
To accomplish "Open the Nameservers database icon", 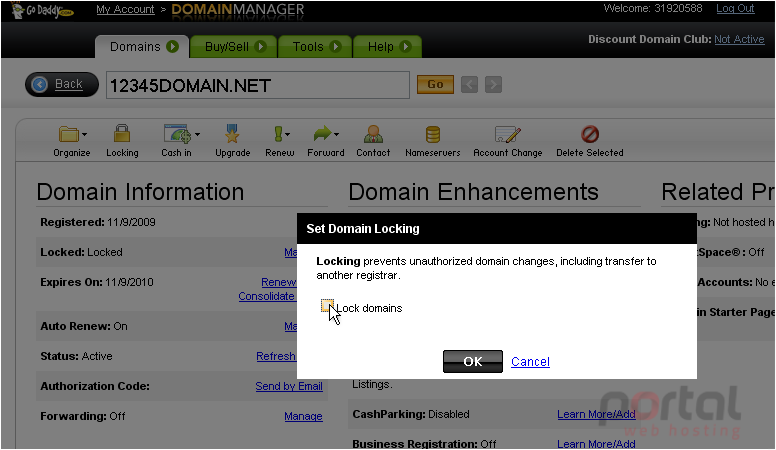I will click(x=433, y=134).
